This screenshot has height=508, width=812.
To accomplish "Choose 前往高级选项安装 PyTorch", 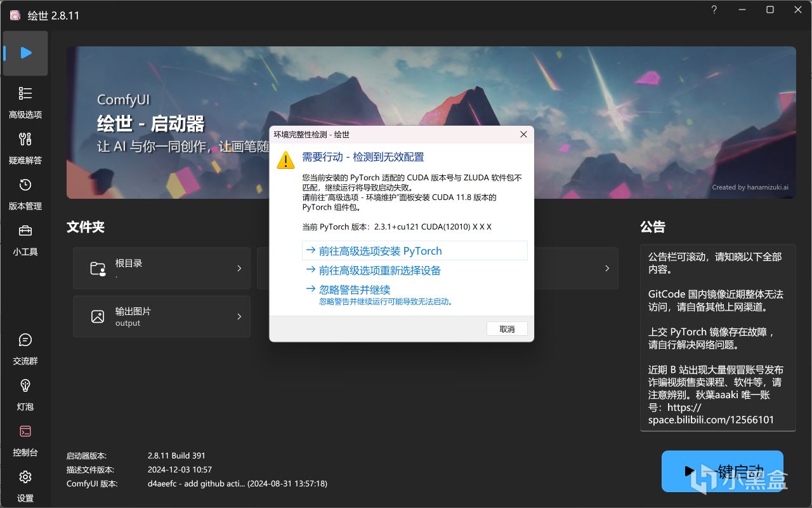I will (x=415, y=251).
